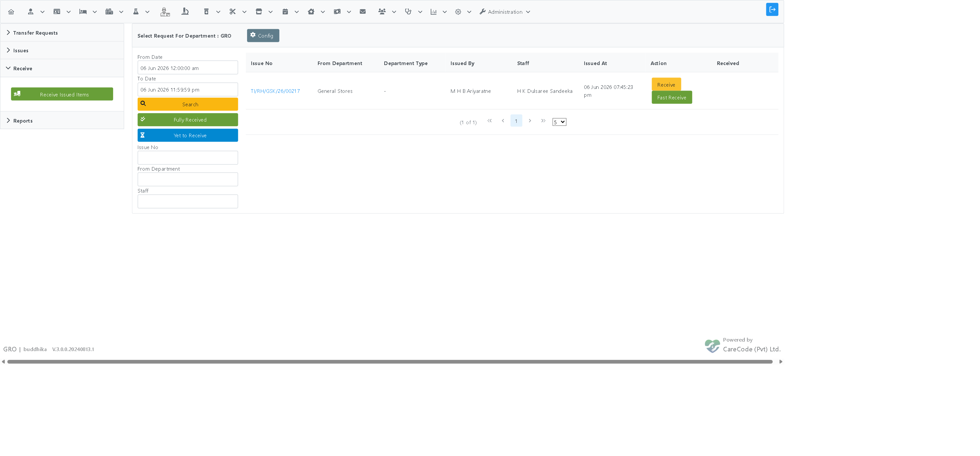Screen dimensions: 980x456
Task: Click the Yet to Receive button
Action: point(188,135)
